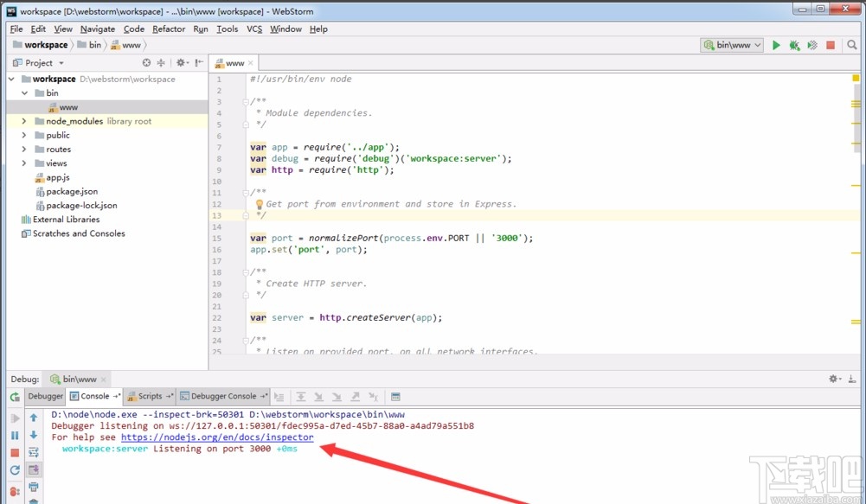
Task: Open the Refactor menu
Action: pyautogui.click(x=169, y=29)
